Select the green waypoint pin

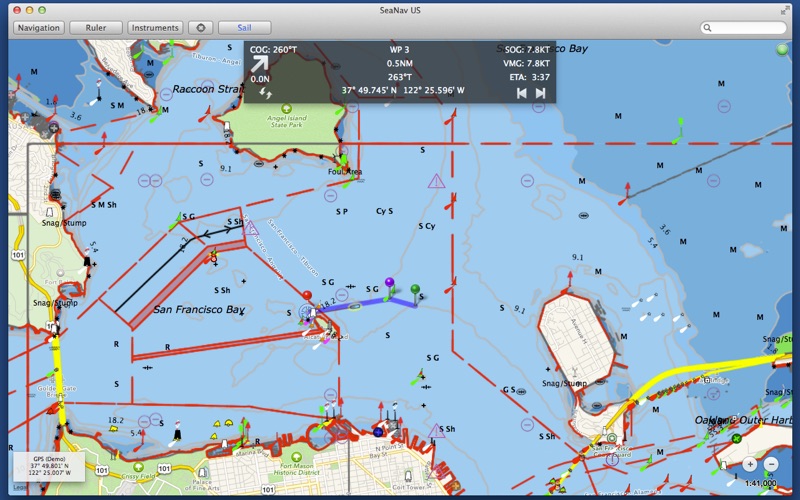click(415, 290)
